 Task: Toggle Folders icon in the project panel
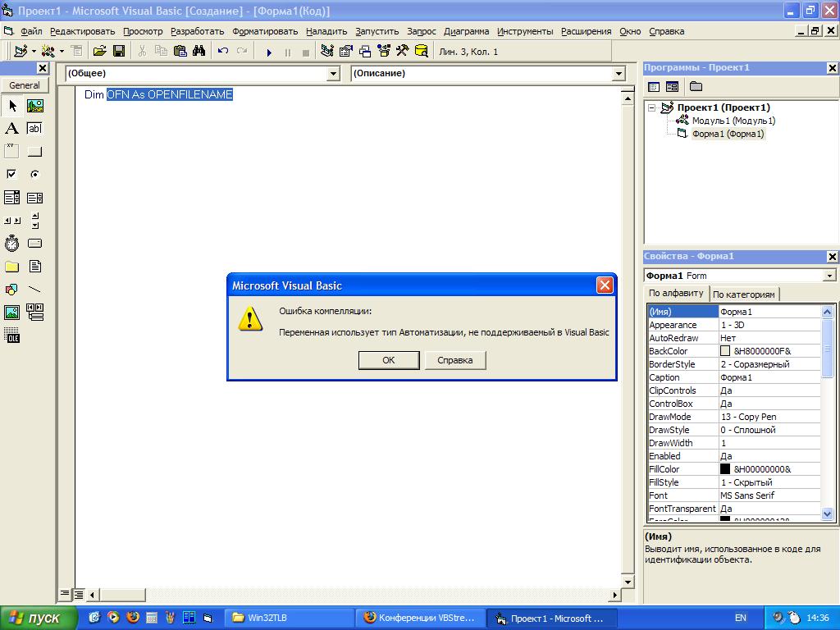coord(696,87)
